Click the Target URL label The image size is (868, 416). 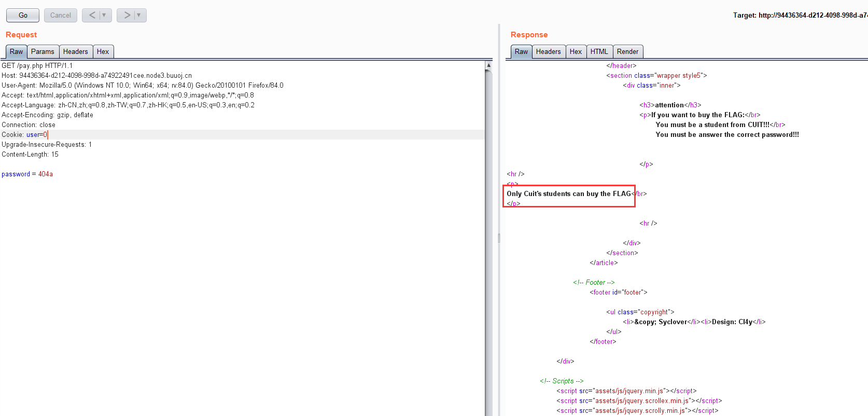coord(800,15)
